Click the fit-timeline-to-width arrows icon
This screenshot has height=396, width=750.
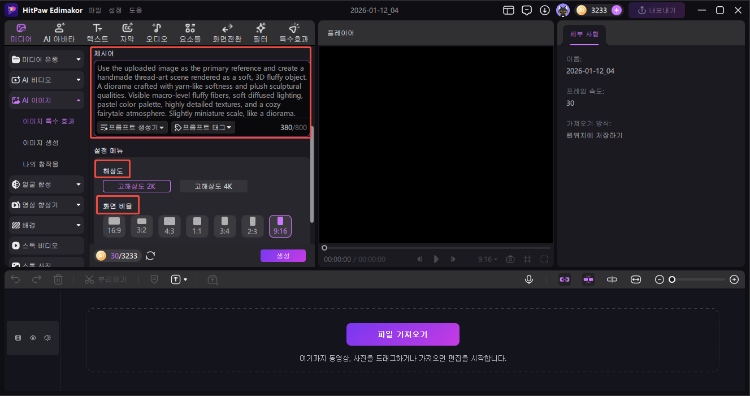(636, 279)
